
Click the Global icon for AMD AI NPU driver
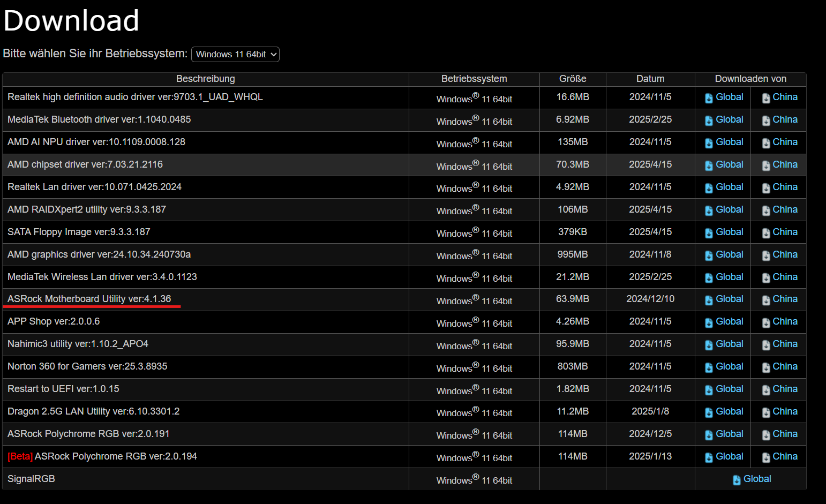pyautogui.click(x=709, y=143)
